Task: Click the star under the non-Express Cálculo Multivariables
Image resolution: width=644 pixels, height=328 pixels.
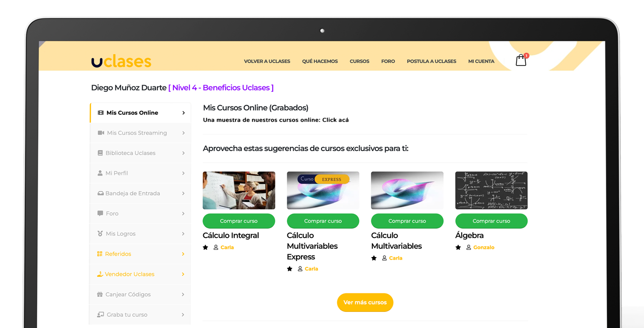Action: 374,258
